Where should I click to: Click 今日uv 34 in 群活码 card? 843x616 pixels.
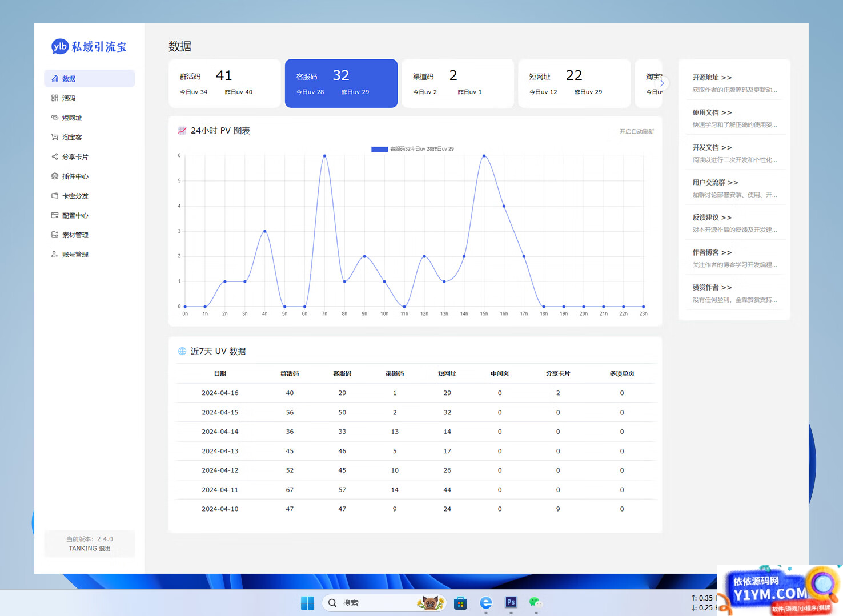pyautogui.click(x=194, y=92)
